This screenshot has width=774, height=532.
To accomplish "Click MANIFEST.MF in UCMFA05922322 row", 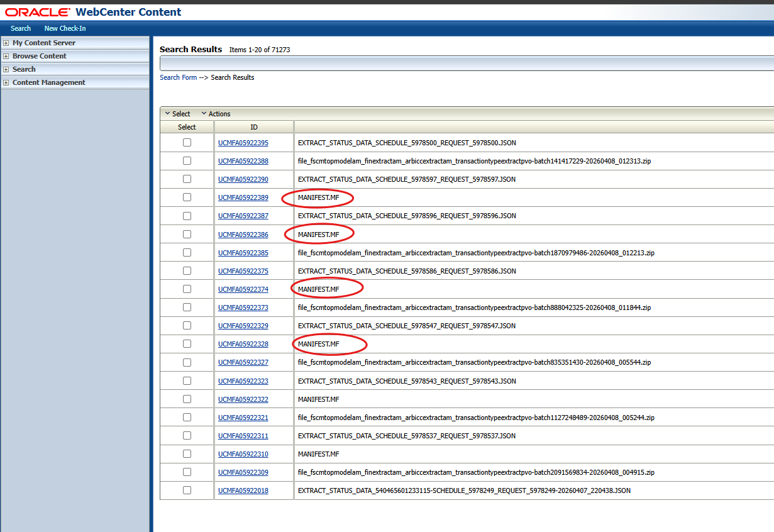I will point(319,399).
